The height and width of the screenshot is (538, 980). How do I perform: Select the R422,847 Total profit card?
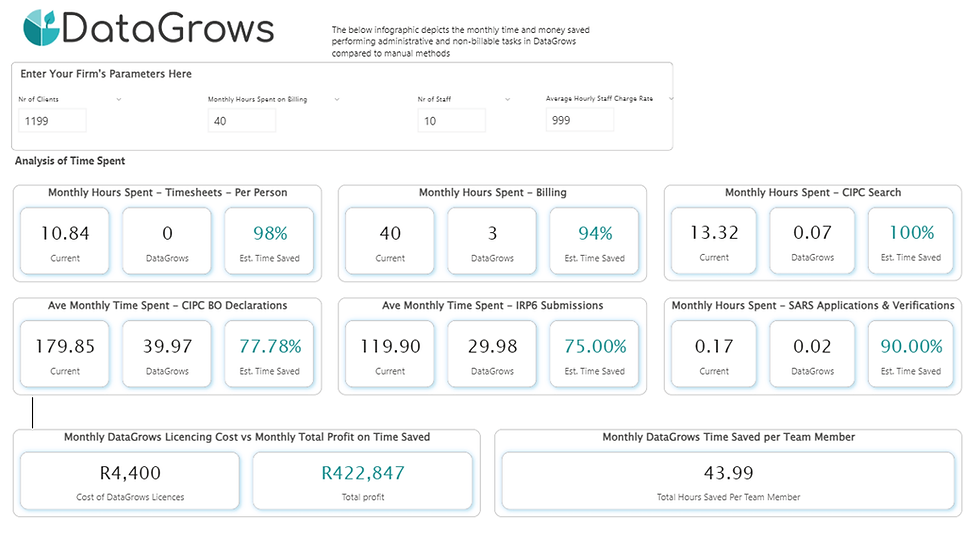coord(362,481)
